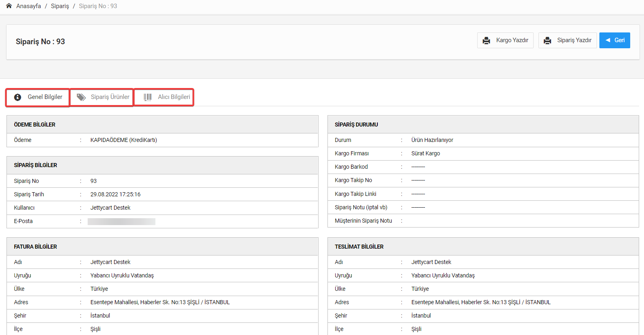Click the KAPIDAÖDEME (KrediKartı) payment value

coord(124,140)
